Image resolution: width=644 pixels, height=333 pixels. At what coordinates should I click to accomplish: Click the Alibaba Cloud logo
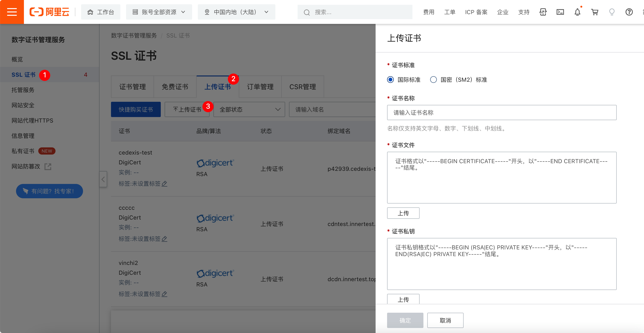pos(49,12)
